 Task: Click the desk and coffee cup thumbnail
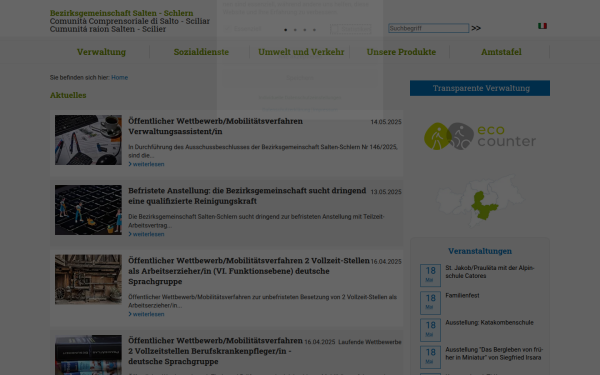pyautogui.click(x=88, y=140)
